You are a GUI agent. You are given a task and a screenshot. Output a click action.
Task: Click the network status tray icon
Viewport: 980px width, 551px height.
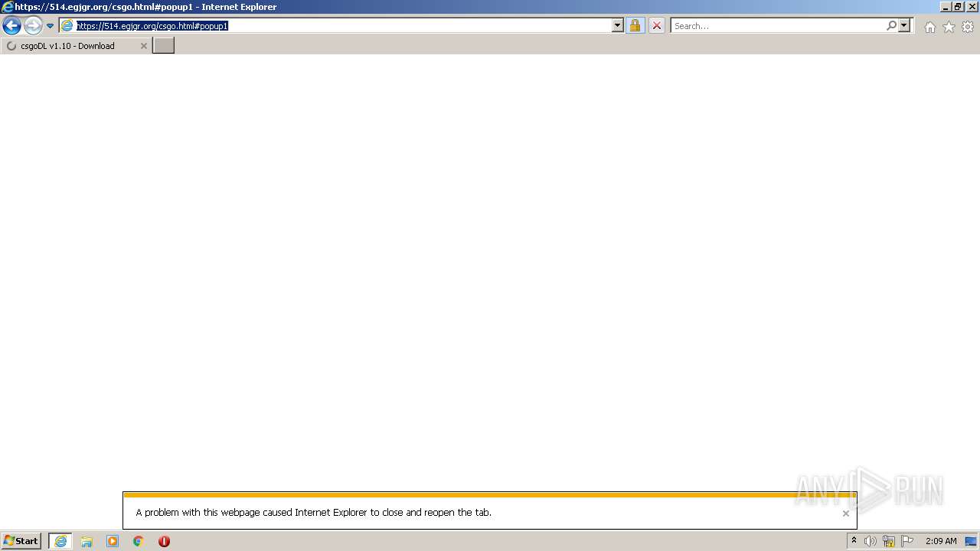click(889, 541)
